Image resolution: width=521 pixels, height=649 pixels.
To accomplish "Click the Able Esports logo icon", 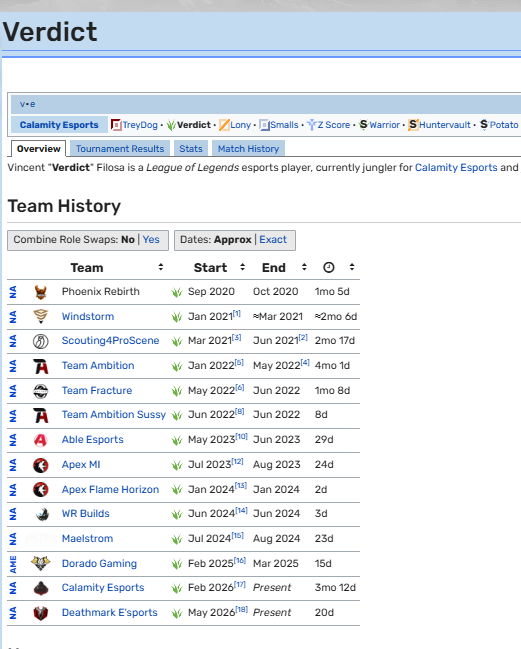I will pyautogui.click(x=41, y=440).
